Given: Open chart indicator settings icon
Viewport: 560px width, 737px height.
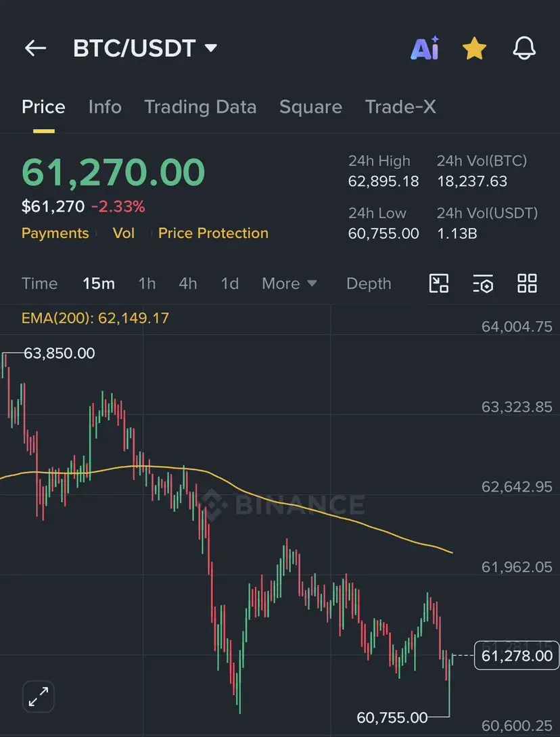Looking at the screenshot, I should click(x=483, y=283).
